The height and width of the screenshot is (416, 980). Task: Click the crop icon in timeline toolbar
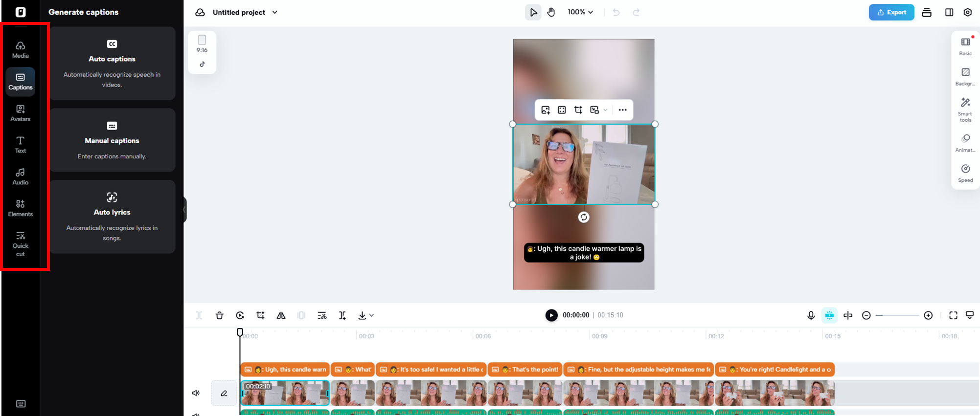(x=260, y=315)
